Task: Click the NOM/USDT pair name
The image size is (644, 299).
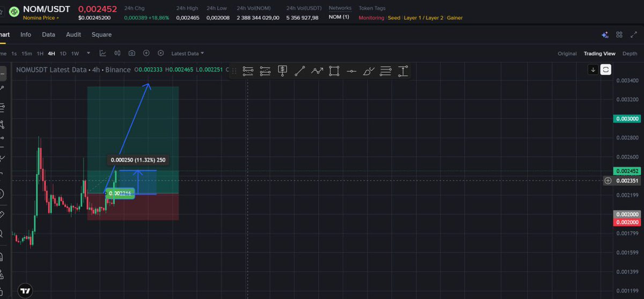Action: 46,9
